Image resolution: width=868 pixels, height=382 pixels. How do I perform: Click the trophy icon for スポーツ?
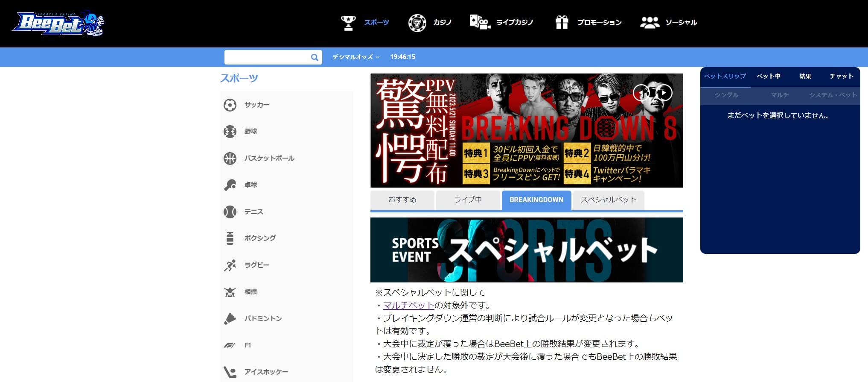click(348, 23)
